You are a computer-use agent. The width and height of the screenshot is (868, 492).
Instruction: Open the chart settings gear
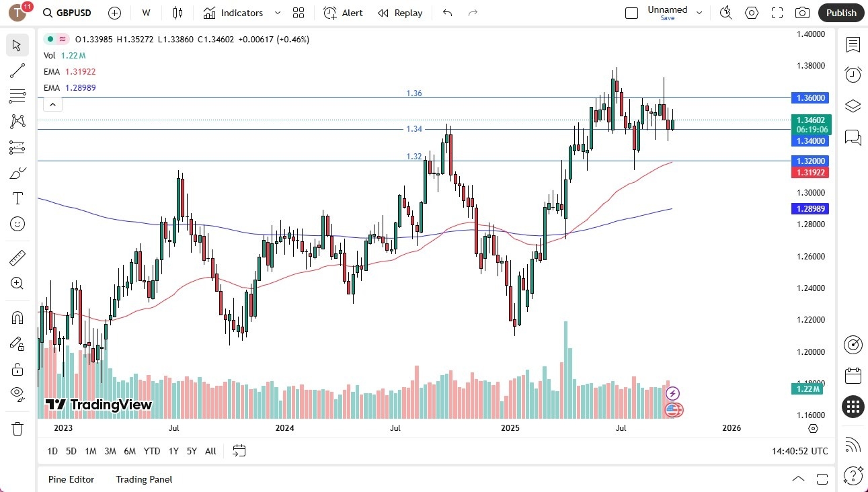[751, 13]
